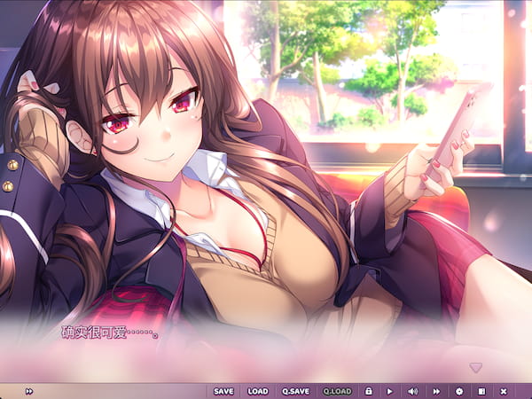Click the dialogue text "确实很可爱"
This screenshot has height=399, width=532.
[94, 332]
